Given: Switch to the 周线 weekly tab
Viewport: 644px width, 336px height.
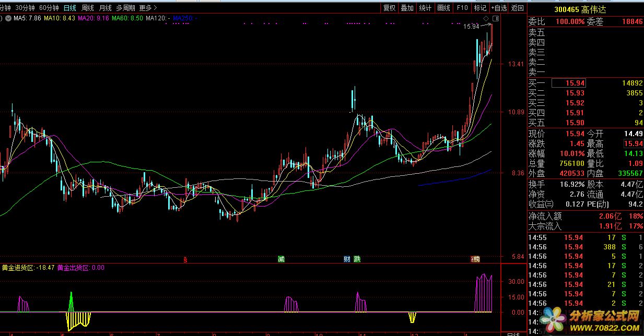Looking at the screenshot, I should pyautogui.click(x=88, y=8).
